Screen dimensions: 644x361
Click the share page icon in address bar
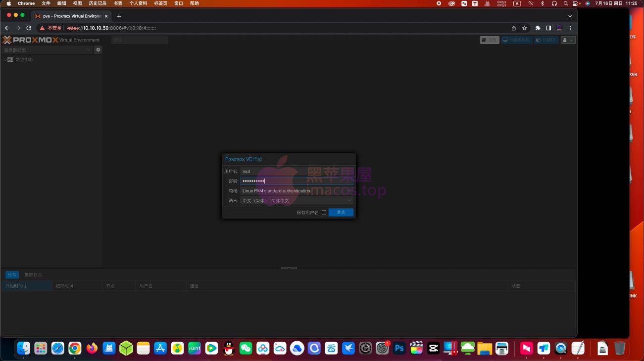(514, 28)
